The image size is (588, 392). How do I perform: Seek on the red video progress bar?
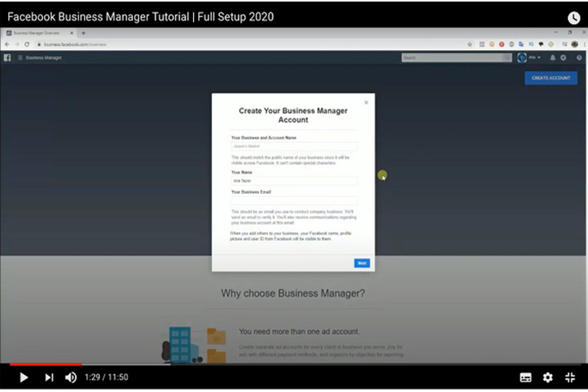pyautogui.click(x=46, y=364)
